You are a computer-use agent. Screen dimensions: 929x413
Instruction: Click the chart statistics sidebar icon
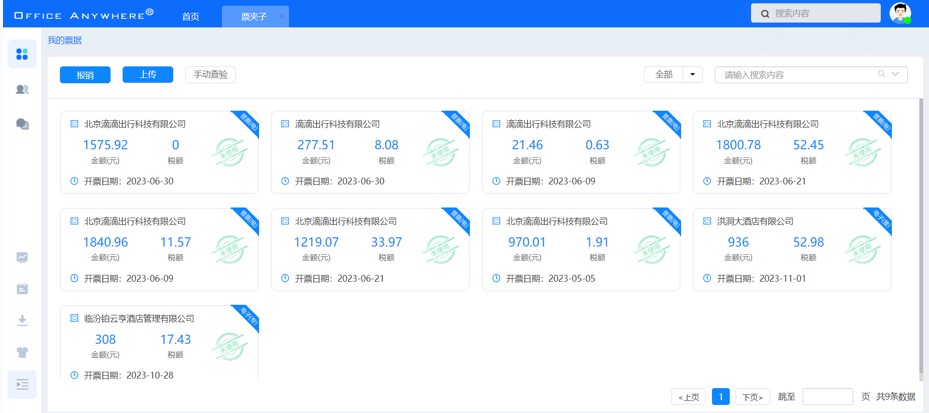point(22,257)
